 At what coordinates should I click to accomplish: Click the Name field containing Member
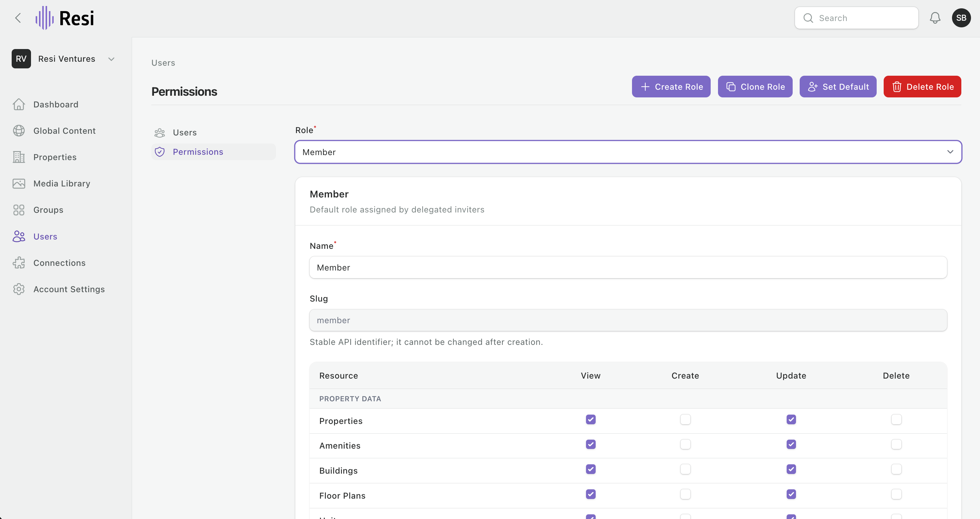pyautogui.click(x=628, y=267)
